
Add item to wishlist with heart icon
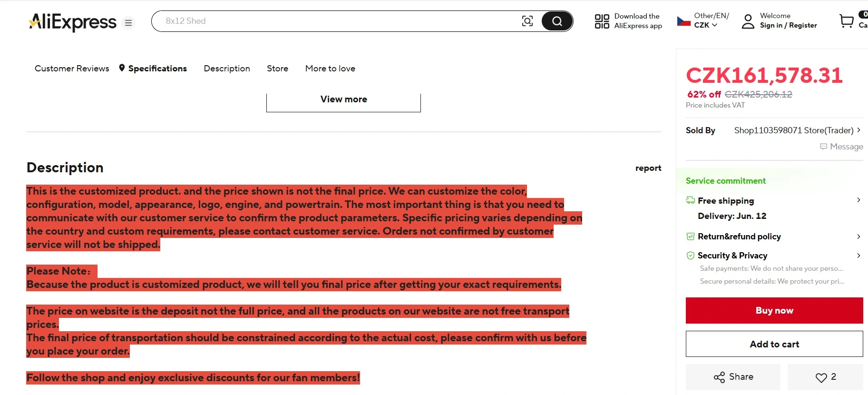coord(825,377)
